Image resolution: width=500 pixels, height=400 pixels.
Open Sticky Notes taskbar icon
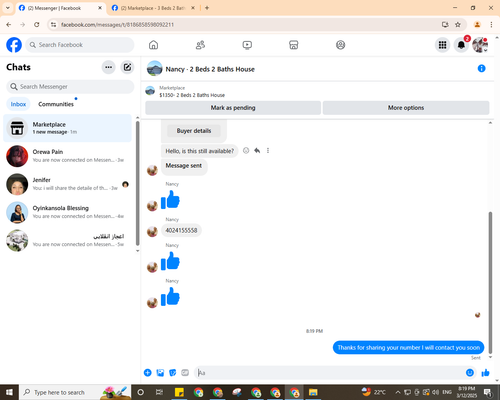(x=179, y=392)
